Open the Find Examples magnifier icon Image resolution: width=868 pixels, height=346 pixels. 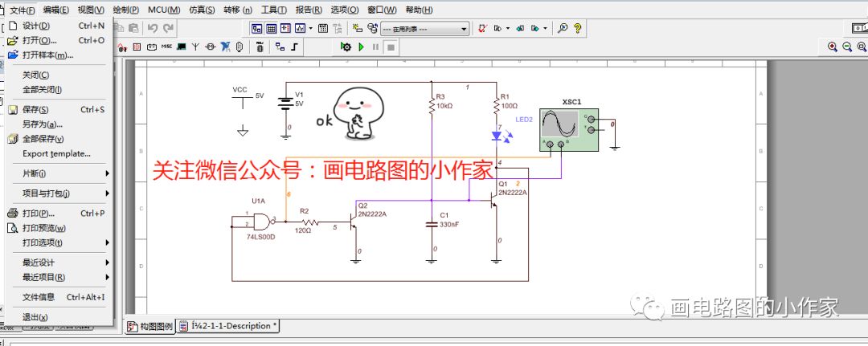tap(563, 28)
